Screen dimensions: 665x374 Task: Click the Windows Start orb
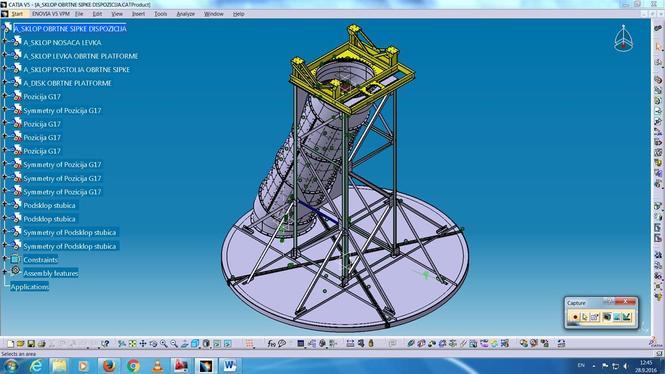(10, 366)
